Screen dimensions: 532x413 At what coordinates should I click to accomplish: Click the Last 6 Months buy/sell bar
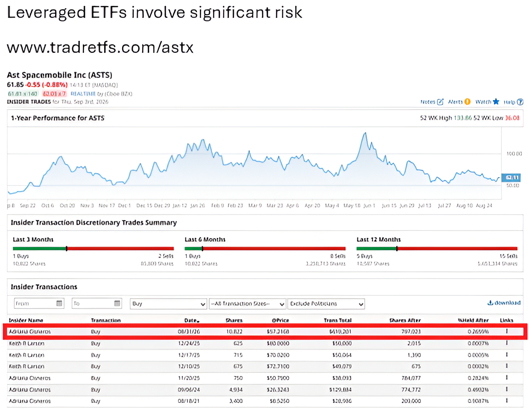pyautogui.click(x=265, y=248)
